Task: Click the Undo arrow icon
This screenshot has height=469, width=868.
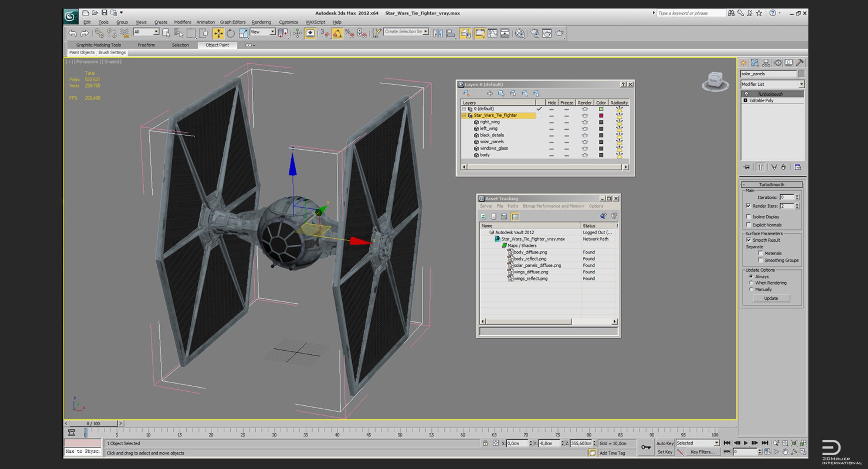Action: [72, 33]
